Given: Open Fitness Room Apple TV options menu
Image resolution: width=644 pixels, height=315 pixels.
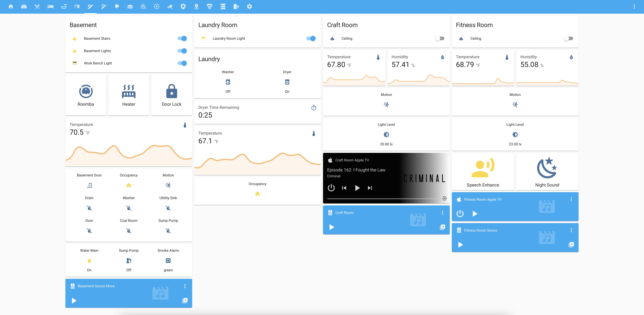Looking at the screenshot, I should coord(571,199).
